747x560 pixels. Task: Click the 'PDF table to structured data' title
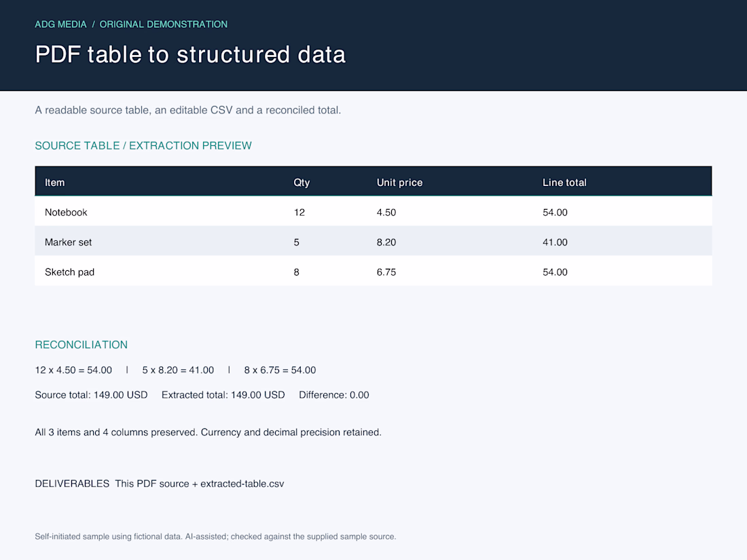190,54
